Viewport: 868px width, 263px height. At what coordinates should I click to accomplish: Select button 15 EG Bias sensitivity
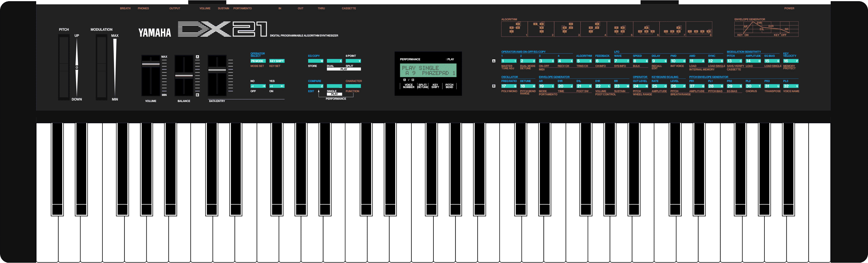pyautogui.click(x=773, y=61)
